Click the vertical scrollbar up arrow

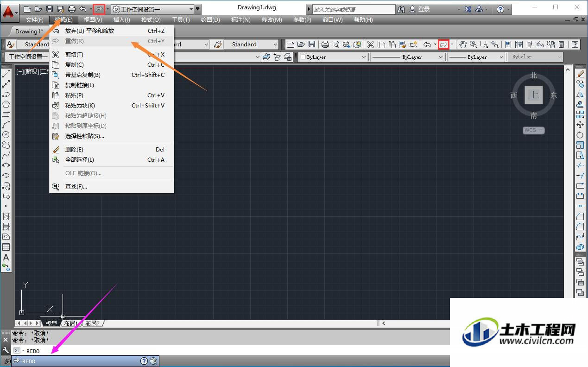pos(568,70)
